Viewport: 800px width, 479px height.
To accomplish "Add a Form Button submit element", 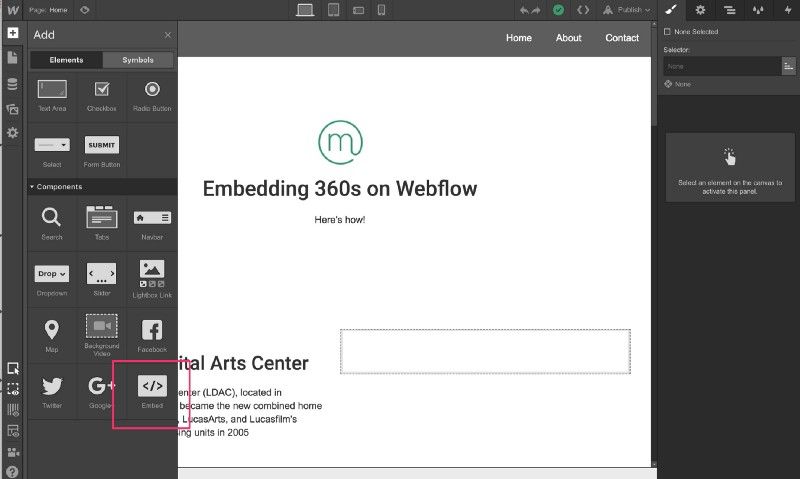I will (x=102, y=152).
